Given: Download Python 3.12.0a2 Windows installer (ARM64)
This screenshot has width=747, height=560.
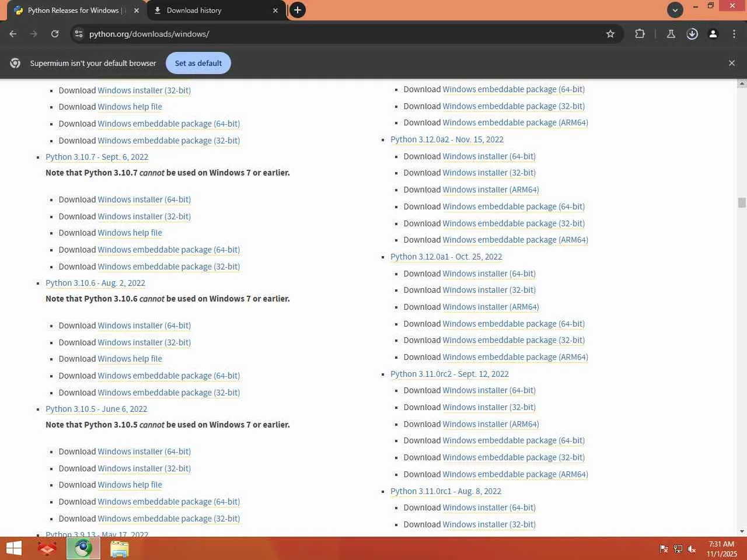Looking at the screenshot, I should [491, 190].
